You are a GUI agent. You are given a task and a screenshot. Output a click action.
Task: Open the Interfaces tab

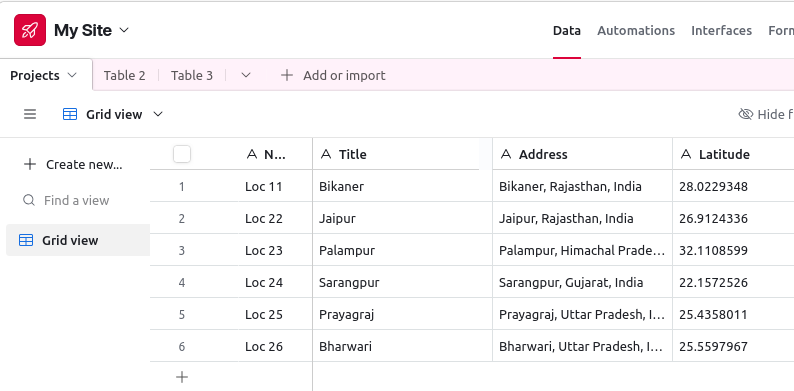point(721,30)
